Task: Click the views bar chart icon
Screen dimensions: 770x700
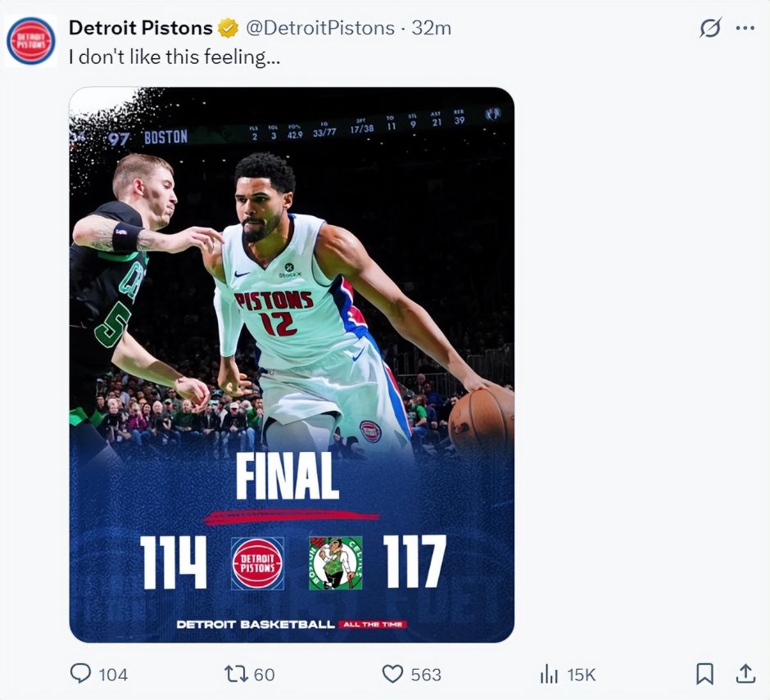Action: pos(549,674)
